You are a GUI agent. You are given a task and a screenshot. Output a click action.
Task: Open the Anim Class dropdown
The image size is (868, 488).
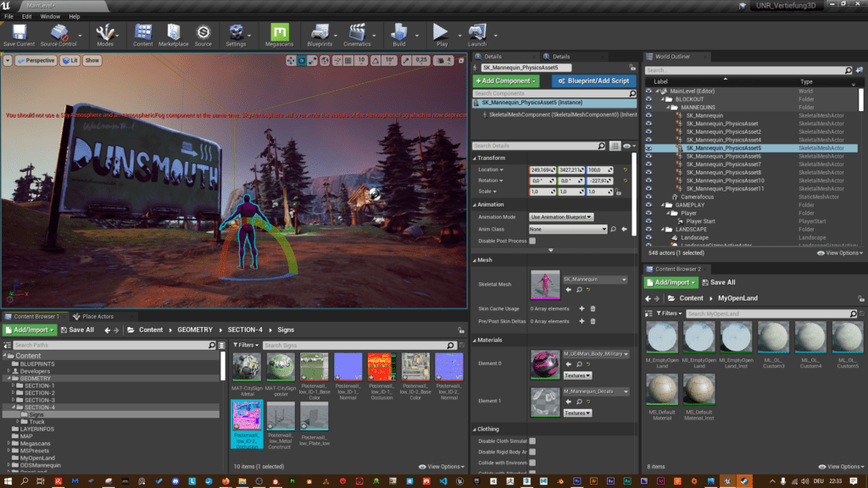[x=568, y=229]
